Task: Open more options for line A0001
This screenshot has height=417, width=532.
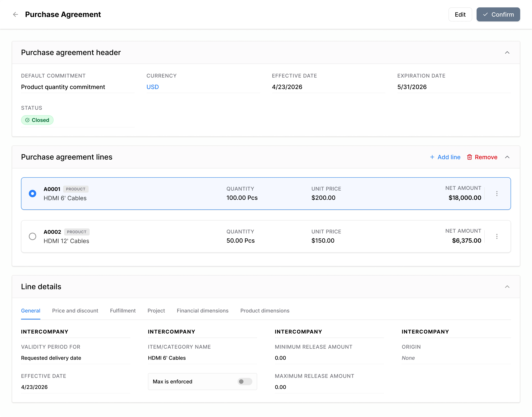Action: pos(497,193)
